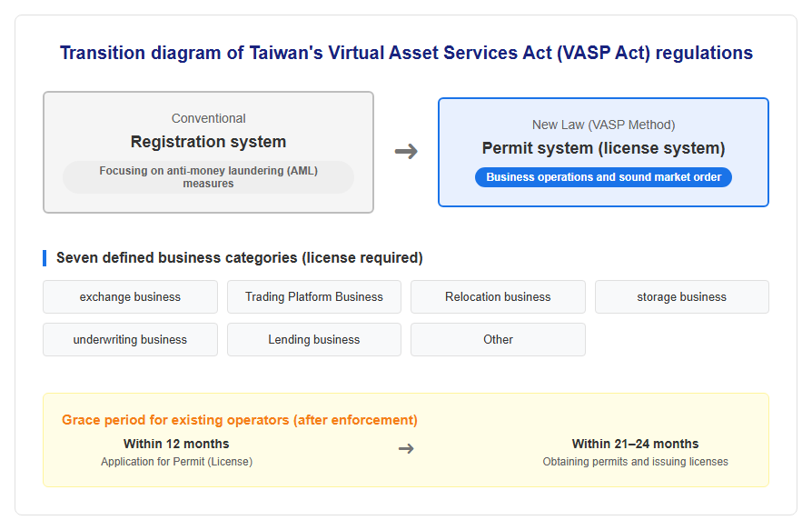
Task: Select the exchange business category box
Action: tap(130, 297)
